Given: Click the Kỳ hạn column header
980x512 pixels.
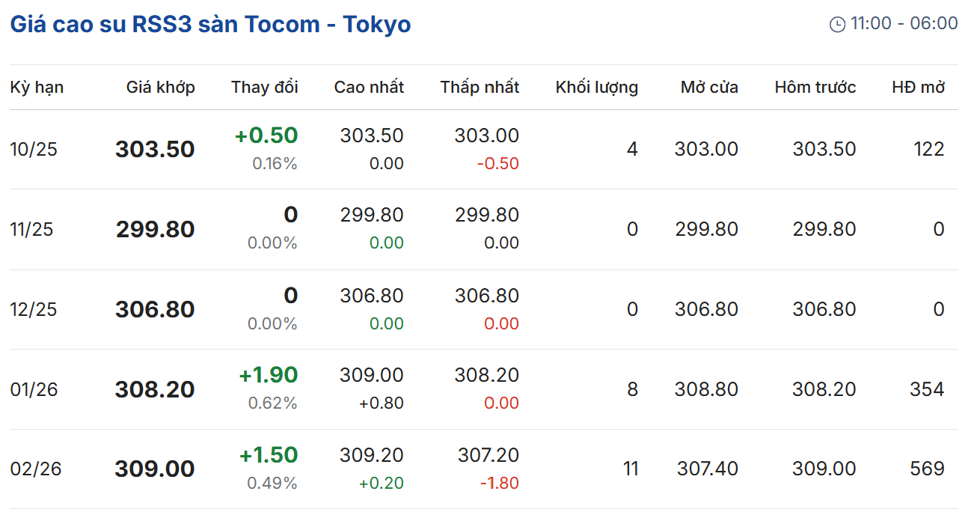Looking at the screenshot, I should 37,88.
